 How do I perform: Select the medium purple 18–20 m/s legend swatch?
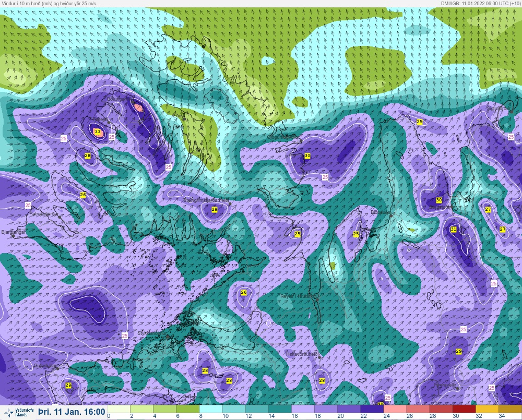click(326, 409)
